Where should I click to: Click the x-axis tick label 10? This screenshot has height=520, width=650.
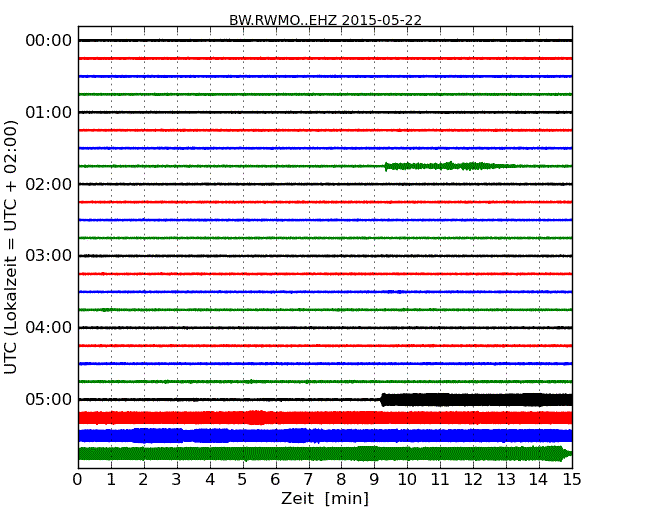tap(407, 480)
